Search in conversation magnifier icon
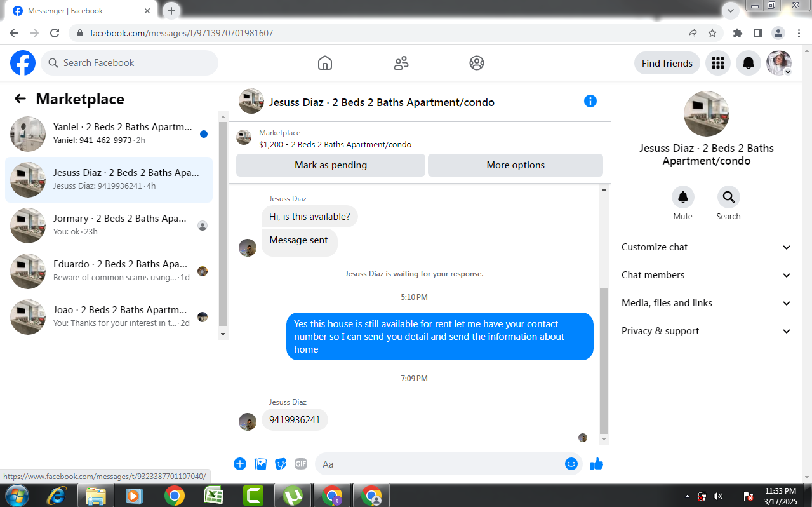 tap(728, 197)
